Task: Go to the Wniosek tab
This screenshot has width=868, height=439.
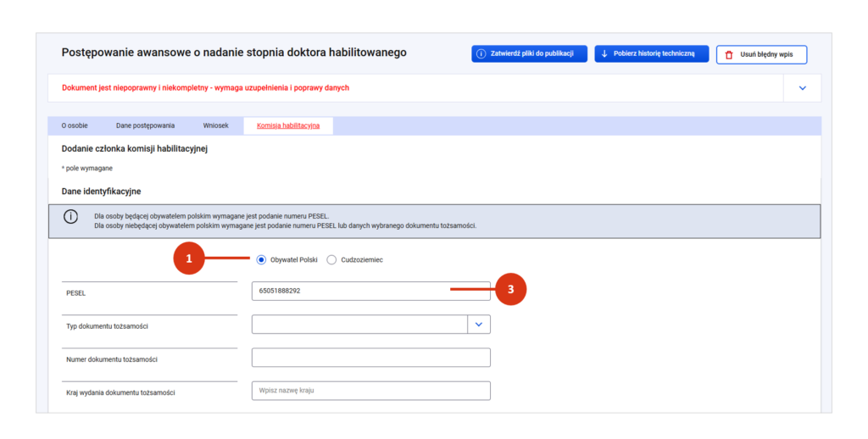Action: tap(215, 125)
